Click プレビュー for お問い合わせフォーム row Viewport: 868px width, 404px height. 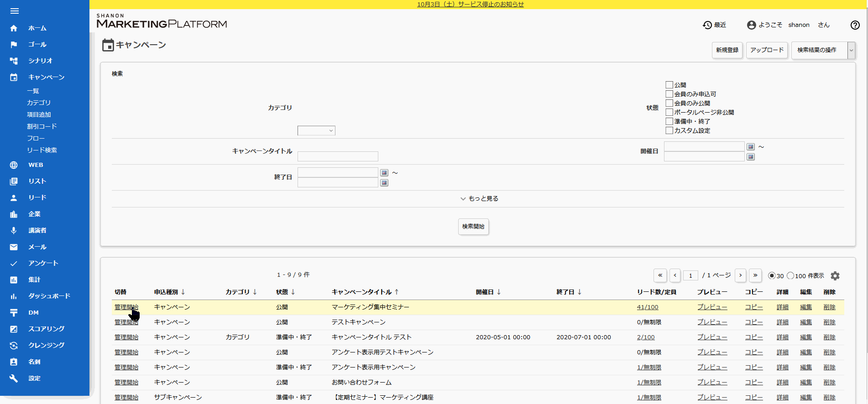tap(712, 383)
